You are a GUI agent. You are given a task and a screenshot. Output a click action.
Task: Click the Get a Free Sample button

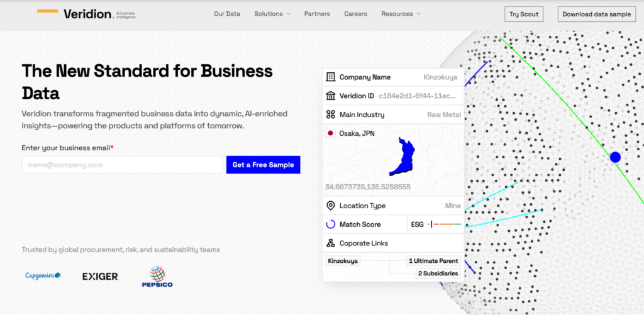tap(263, 165)
